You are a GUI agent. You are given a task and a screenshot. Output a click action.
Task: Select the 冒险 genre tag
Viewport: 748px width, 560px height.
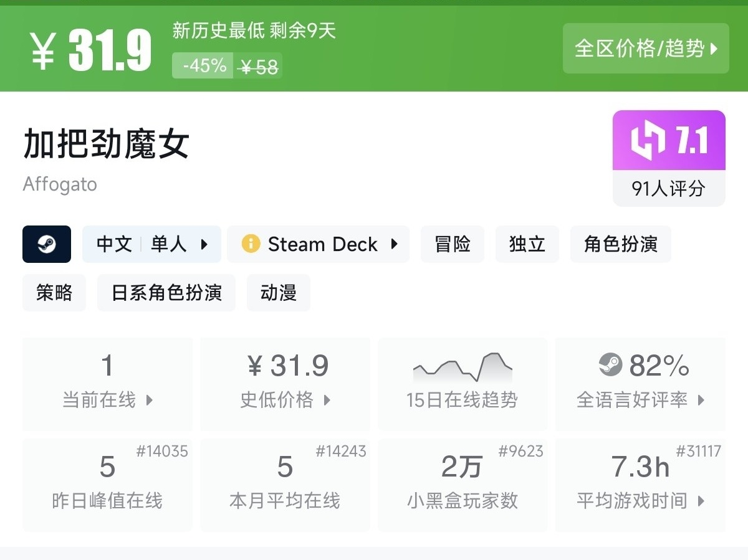[453, 244]
